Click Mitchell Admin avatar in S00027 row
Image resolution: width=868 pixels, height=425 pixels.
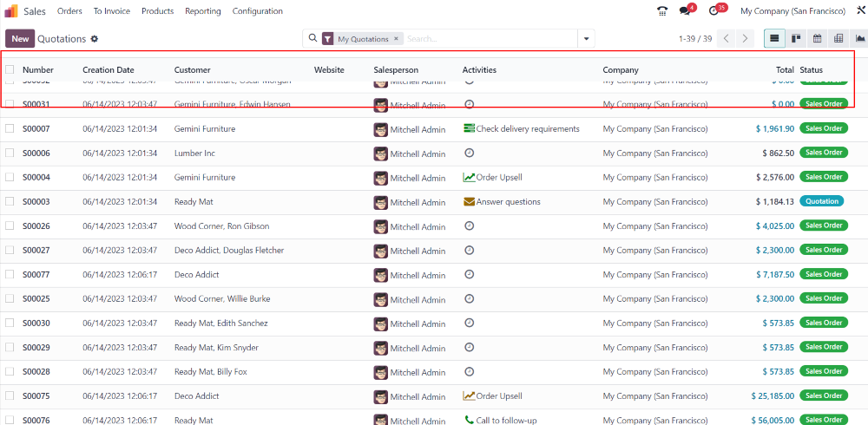(x=381, y=252)
